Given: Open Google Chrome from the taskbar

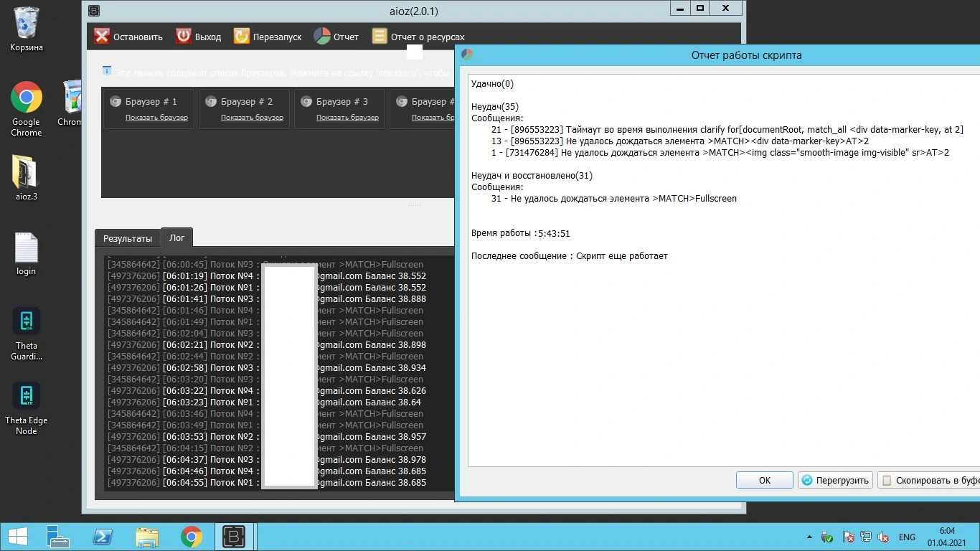Looking at the screenshot, I should [191, 537].
